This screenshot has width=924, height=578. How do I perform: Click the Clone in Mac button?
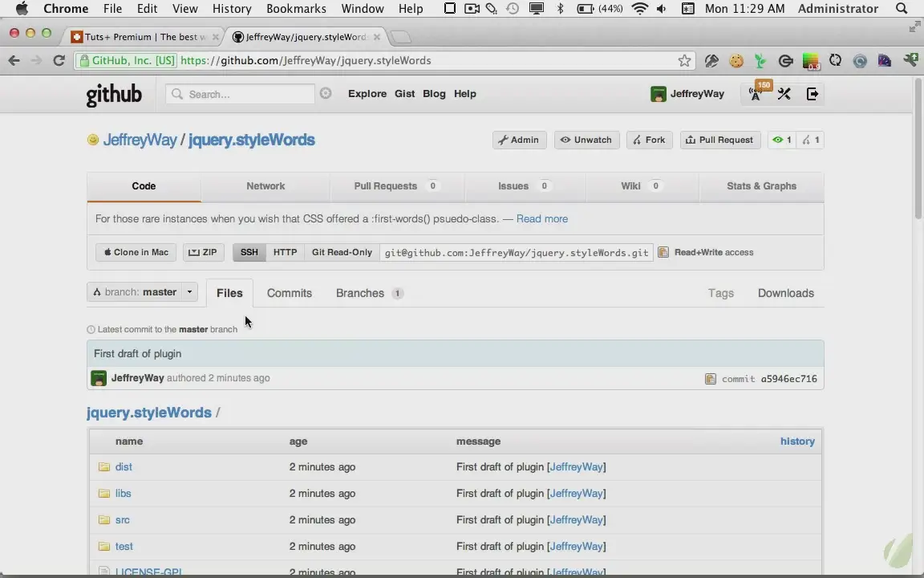[136, 252]
